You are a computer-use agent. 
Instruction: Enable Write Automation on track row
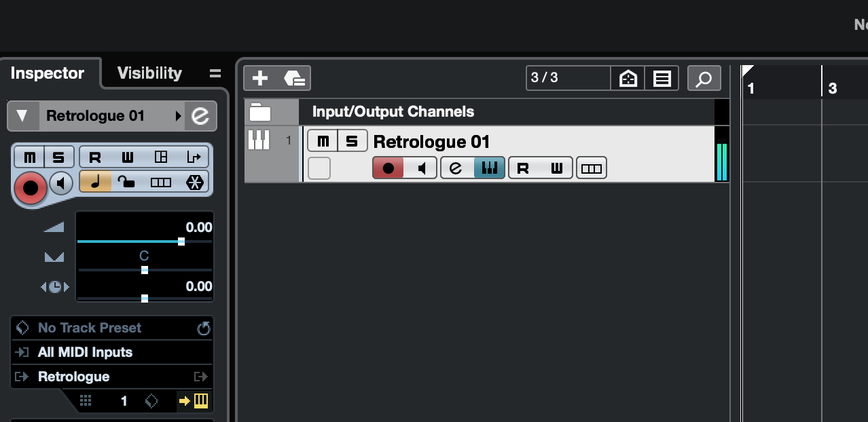coord(556,168)
